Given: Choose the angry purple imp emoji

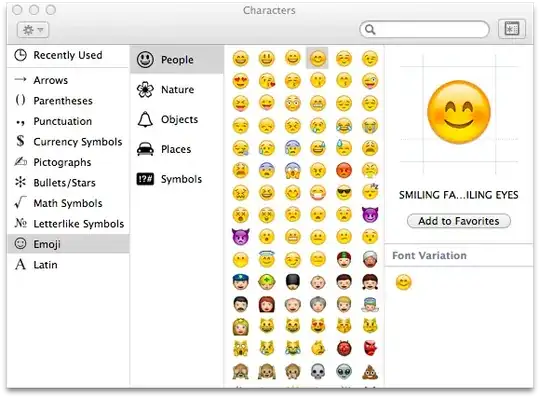Looking at the screenshot, I should coord(241,237).
